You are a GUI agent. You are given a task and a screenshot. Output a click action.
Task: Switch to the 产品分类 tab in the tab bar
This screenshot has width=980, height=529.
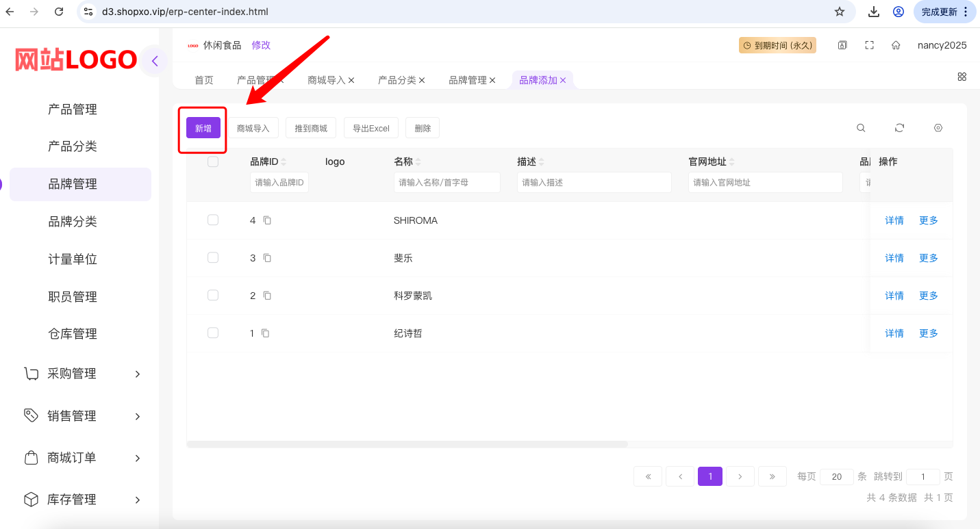point(397,80)
